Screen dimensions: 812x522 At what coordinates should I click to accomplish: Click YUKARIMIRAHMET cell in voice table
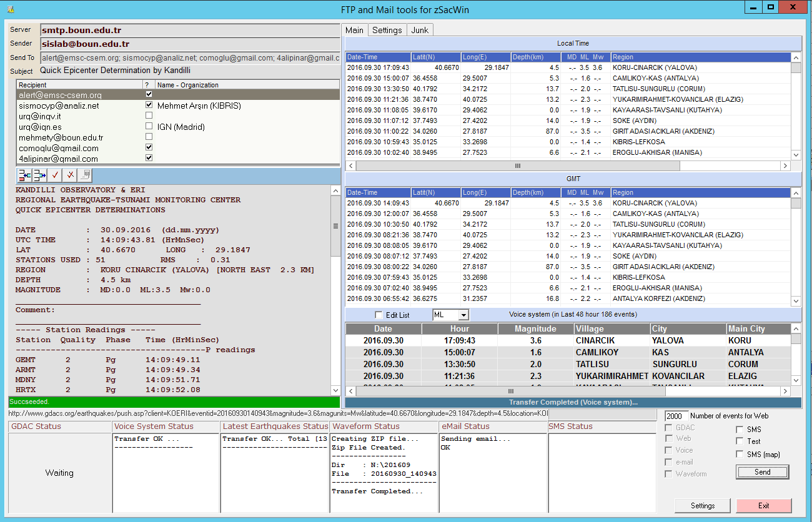click(611, 377)
